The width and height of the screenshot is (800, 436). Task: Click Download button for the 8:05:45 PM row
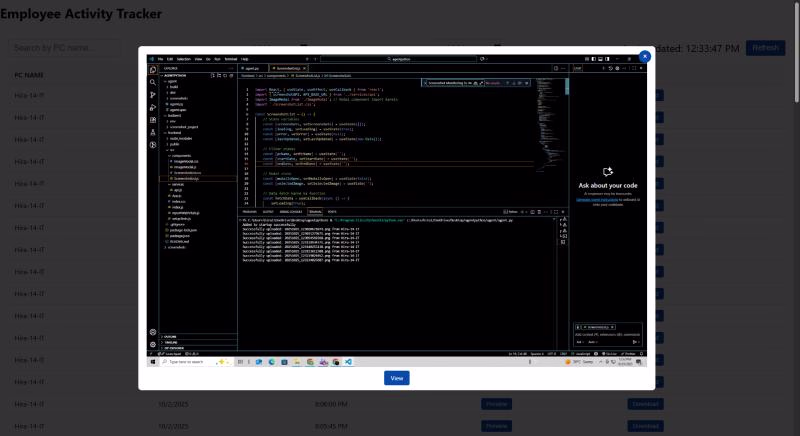point(645,426)
